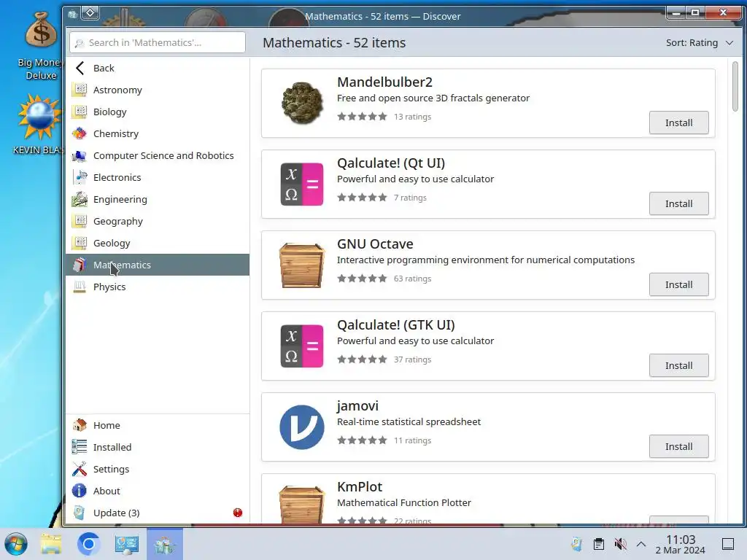Open the start menu orb

coord(16,544)
